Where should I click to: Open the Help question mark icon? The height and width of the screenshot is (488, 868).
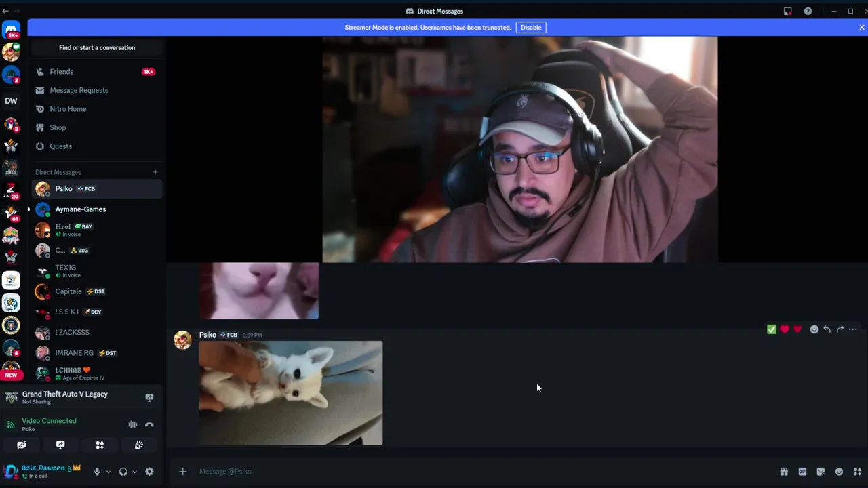[x=808, y=11]
